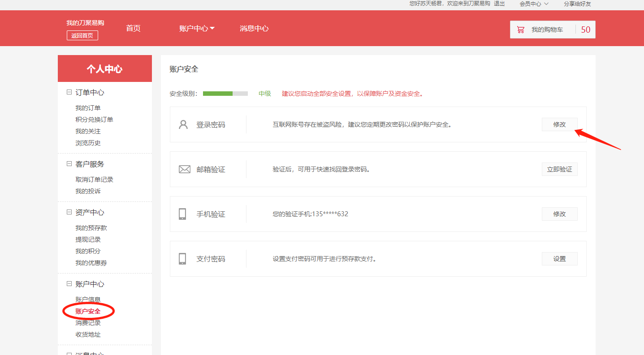
Task: Click the phone icon beside 手机验证
Action: pos(182,214)
